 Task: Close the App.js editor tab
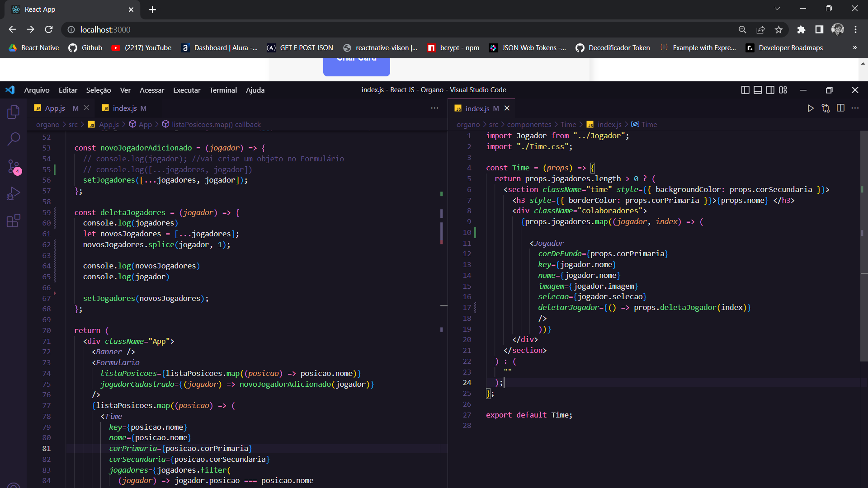click(86, 108)
